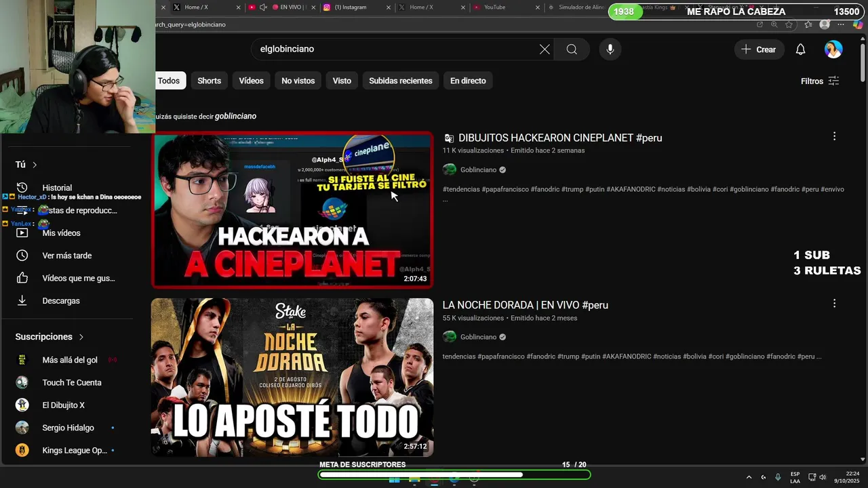Open Sergio Hidalgo channel avatar
Screen dimensions: 868x488
(x=22, y=428)
